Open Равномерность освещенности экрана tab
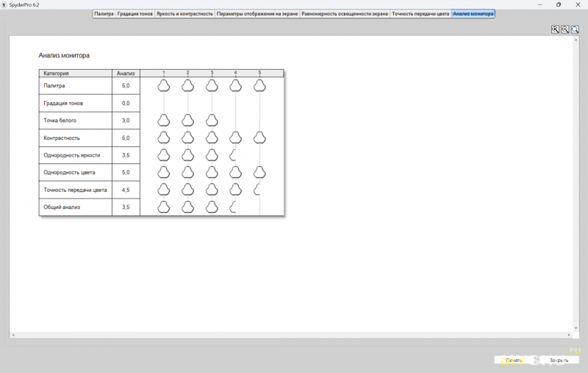Image resolution: width=588 pixels, height=373 pixels. [x=345, y=14]
